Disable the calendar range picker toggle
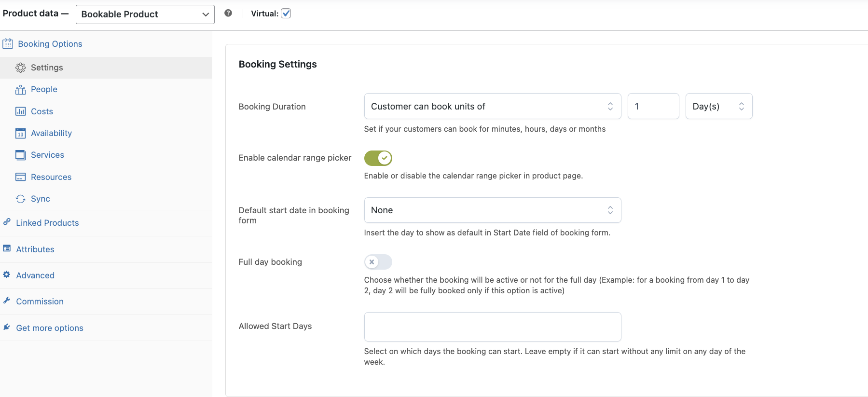Image resolution: width=868 pixels, height=397 pixels. [x=378, y=158]
